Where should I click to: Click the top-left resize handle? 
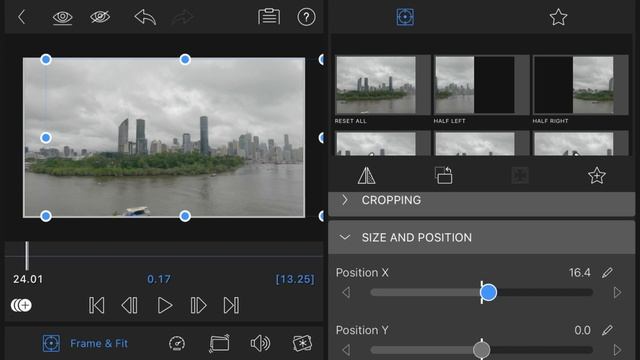tap(46, 60)
